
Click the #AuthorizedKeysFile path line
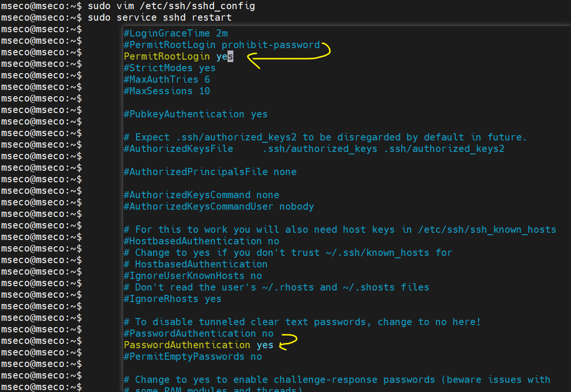pos(314,149)
